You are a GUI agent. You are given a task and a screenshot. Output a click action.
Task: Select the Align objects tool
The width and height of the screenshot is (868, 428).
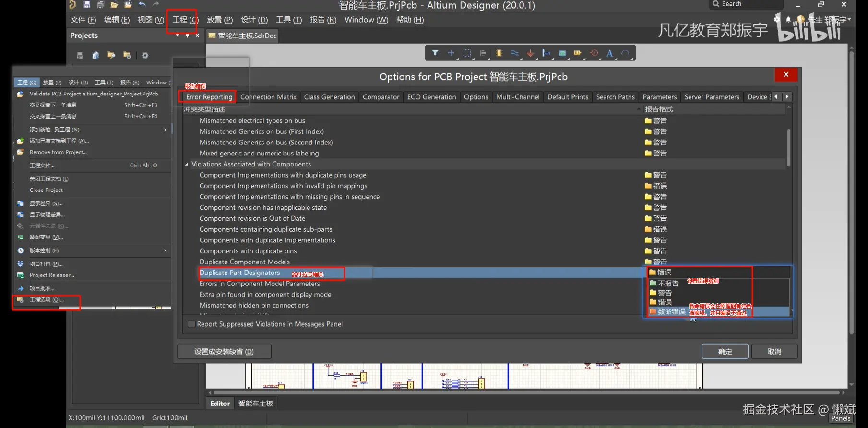pos(483,53)
